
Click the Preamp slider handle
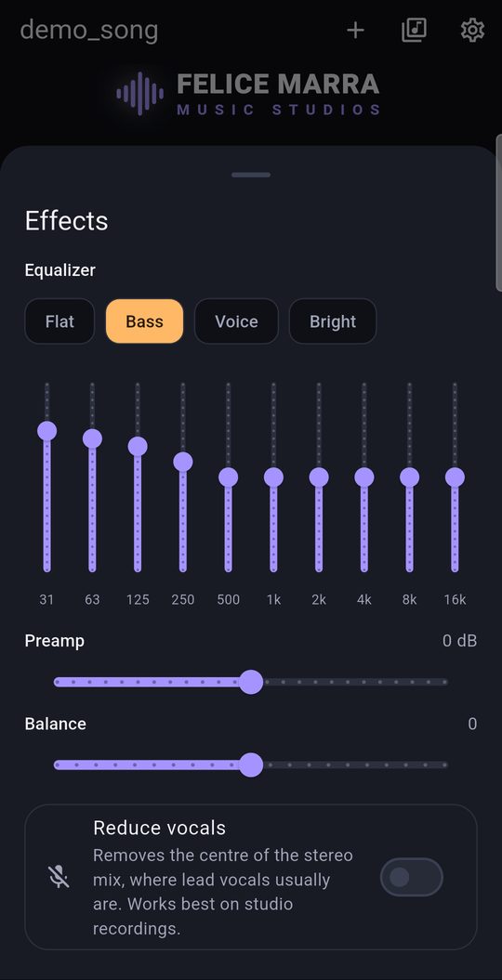(251, 682)
